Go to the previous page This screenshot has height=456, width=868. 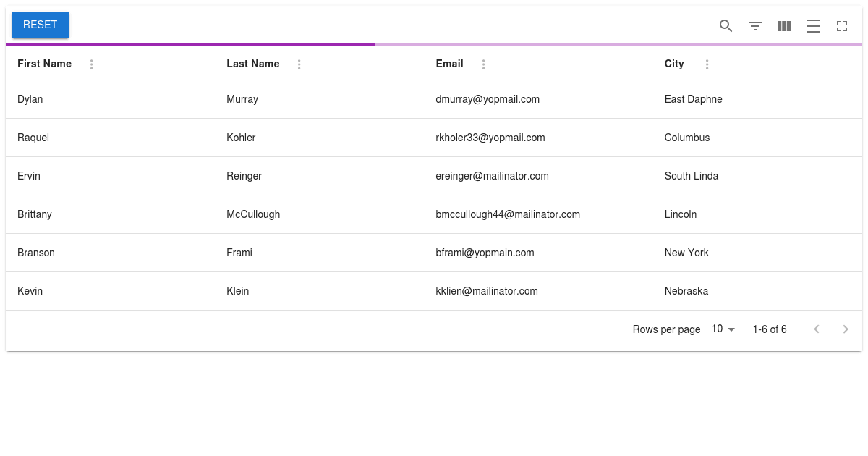817,329
